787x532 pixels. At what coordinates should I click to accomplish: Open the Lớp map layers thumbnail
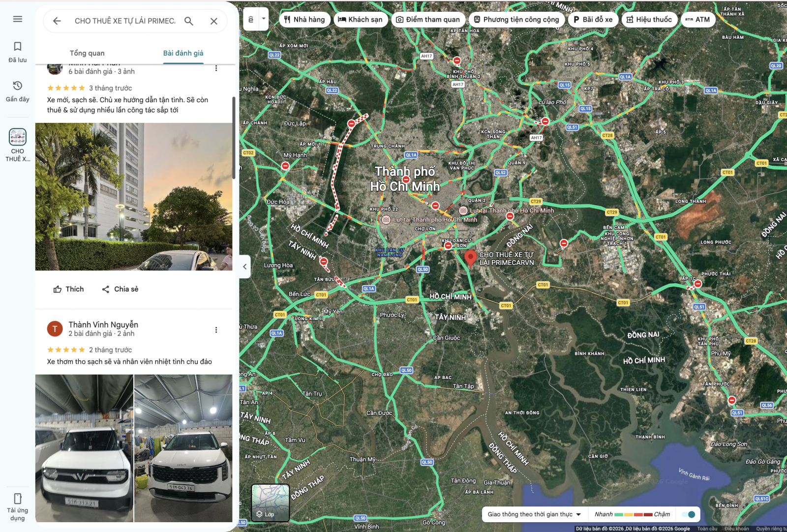click(x=271, y=502)
